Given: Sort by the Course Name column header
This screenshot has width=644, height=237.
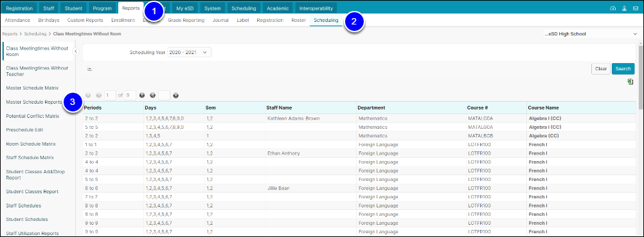Looking at the screenshot, I should coord(543,108).
